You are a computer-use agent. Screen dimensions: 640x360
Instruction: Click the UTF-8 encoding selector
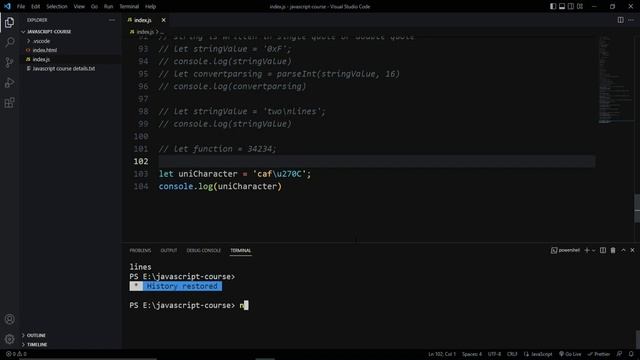click(x=494, y=354)
